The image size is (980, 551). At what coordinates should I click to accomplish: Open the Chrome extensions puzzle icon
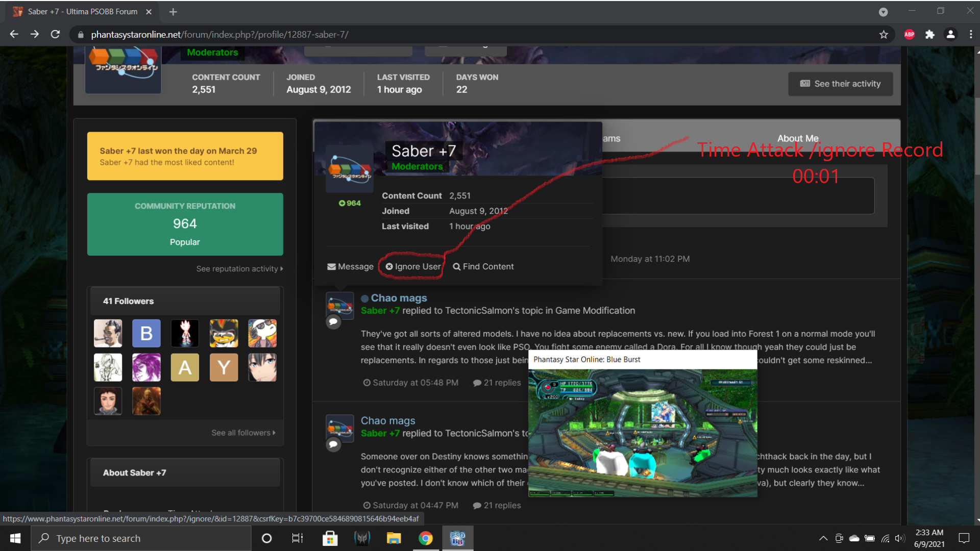(x=929, y=34)
